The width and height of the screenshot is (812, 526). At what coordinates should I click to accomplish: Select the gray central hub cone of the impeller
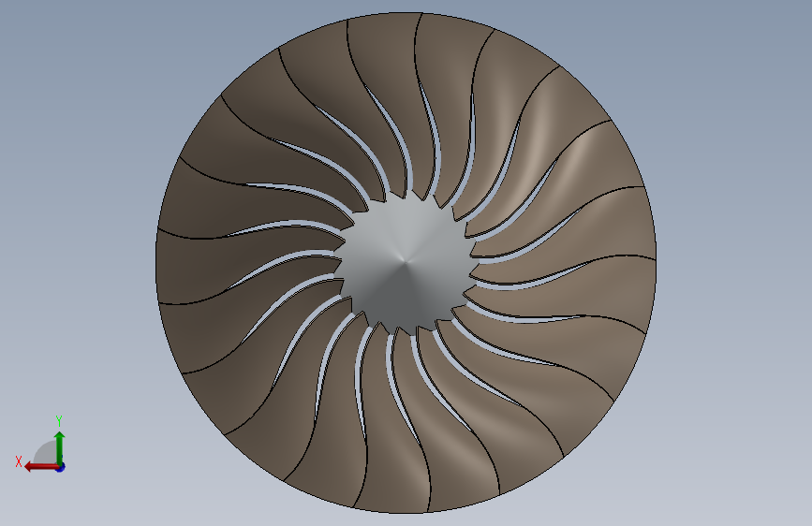click(406, 262)
